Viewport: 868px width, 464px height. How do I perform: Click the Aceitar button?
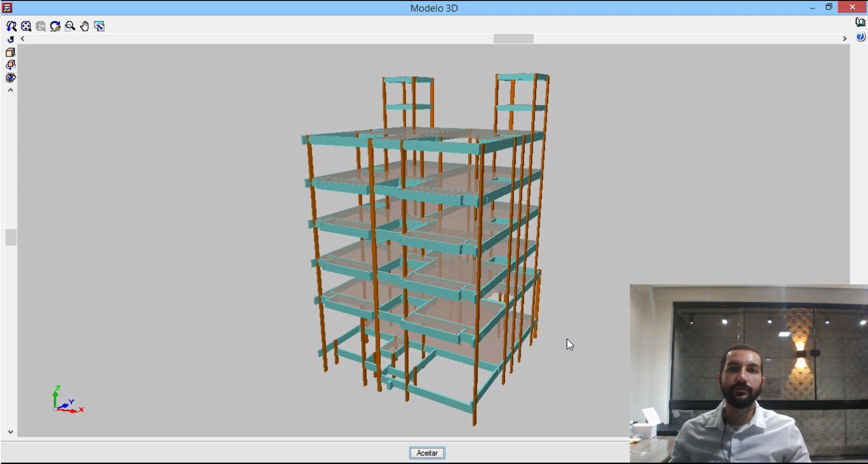[427, 453]
